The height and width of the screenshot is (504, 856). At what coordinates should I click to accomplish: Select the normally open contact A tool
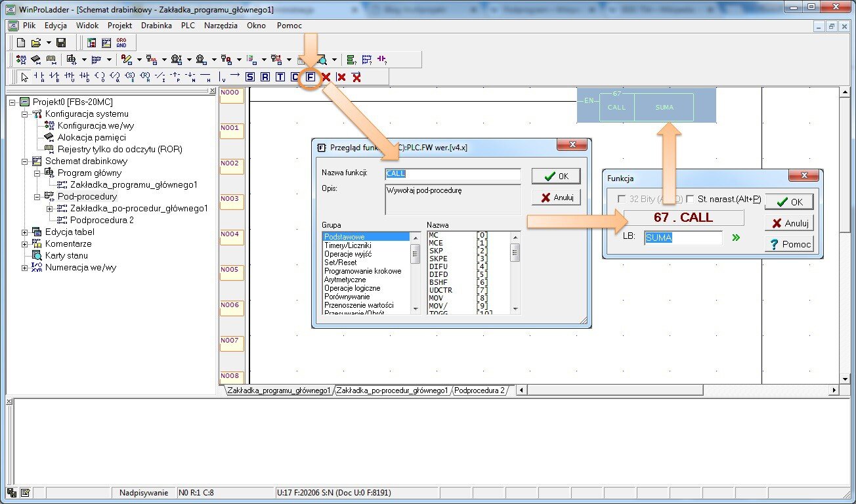point(39,77)
